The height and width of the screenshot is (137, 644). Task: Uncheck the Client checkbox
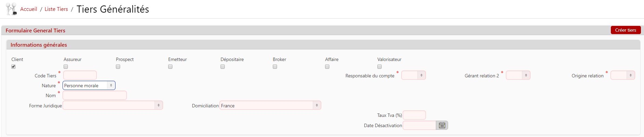pyautogui.click(x=13, y=66)
